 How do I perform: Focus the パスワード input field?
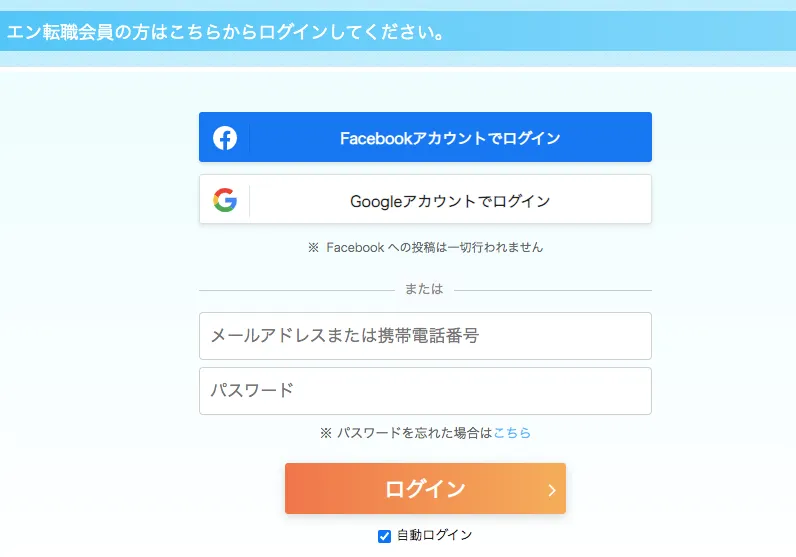tap(425, 391)
